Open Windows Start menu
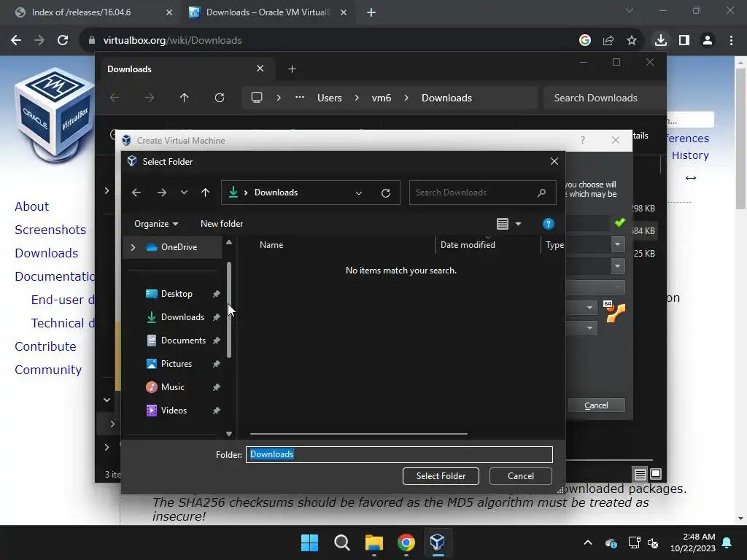The height and width of the screenshot is (560, 747). coord(309,542)
